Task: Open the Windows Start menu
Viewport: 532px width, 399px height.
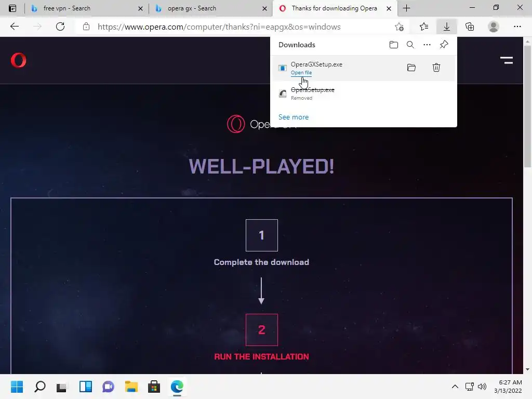Action: (x=17, y=387)
